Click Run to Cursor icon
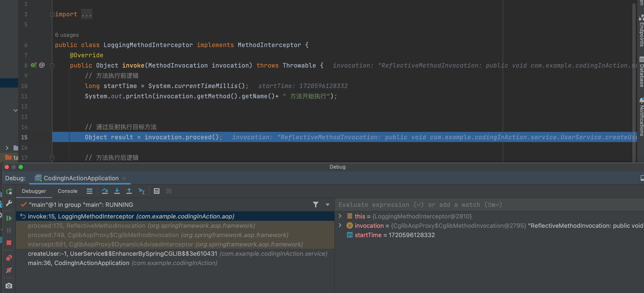 [141, 191]
